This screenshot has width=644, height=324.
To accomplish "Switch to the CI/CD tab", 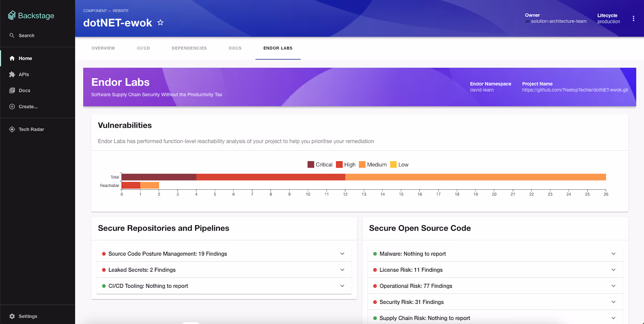I will point(143,48).
